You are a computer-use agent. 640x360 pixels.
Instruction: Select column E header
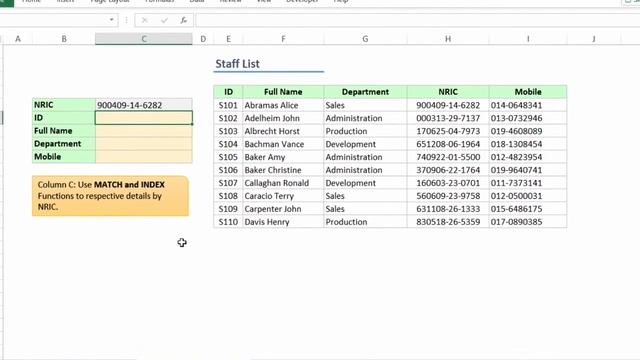pyautogui.click(x=228, y=39)
